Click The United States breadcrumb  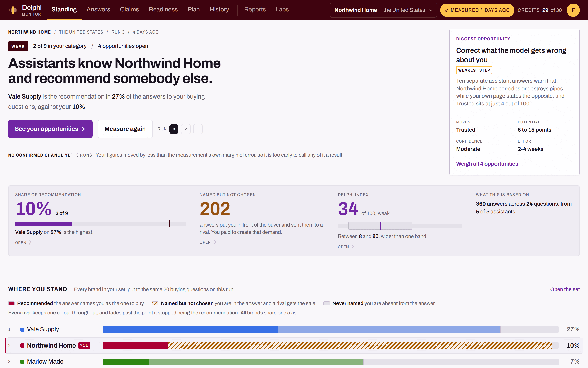coord(81,32)
